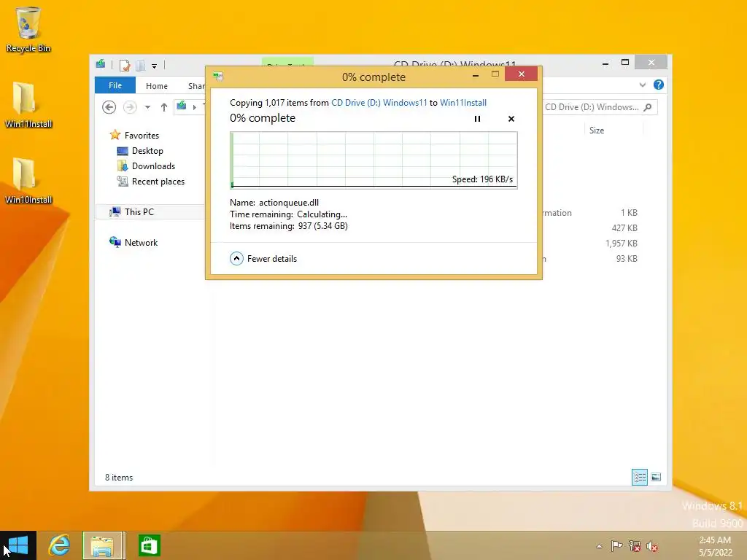Open the Action Center flag icon
Image resolution: width=747 pixels, height=560 pixels.
[x=616, y=545]
